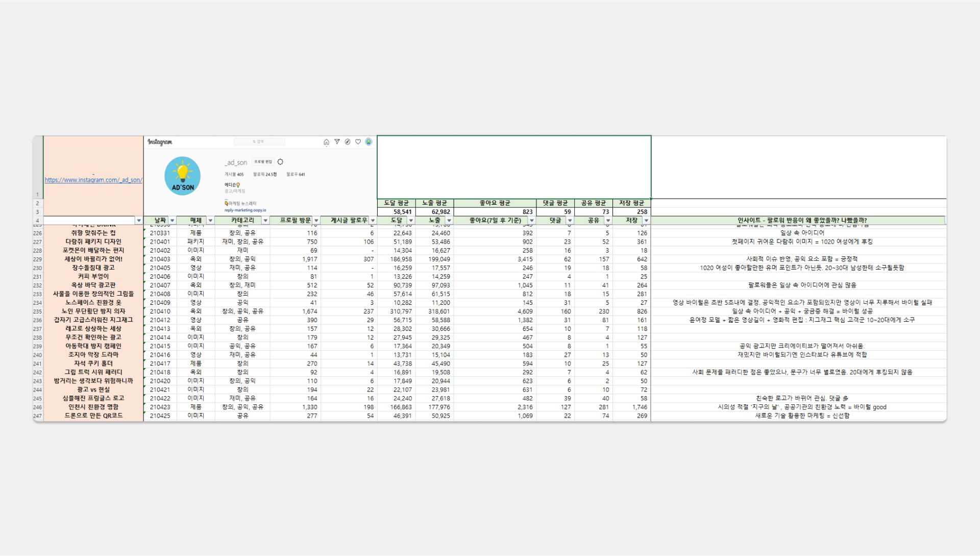Select the 광고 vs 현실 cell

[x=93, y=390]
